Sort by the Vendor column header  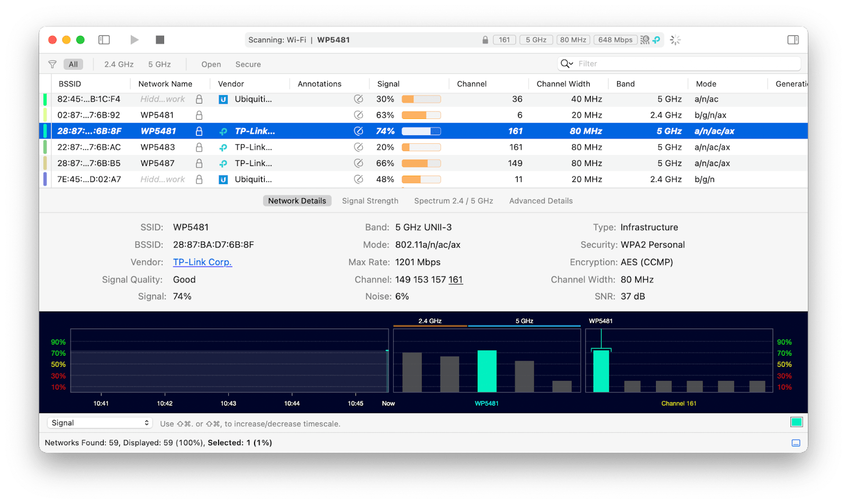tap(231, 84)
